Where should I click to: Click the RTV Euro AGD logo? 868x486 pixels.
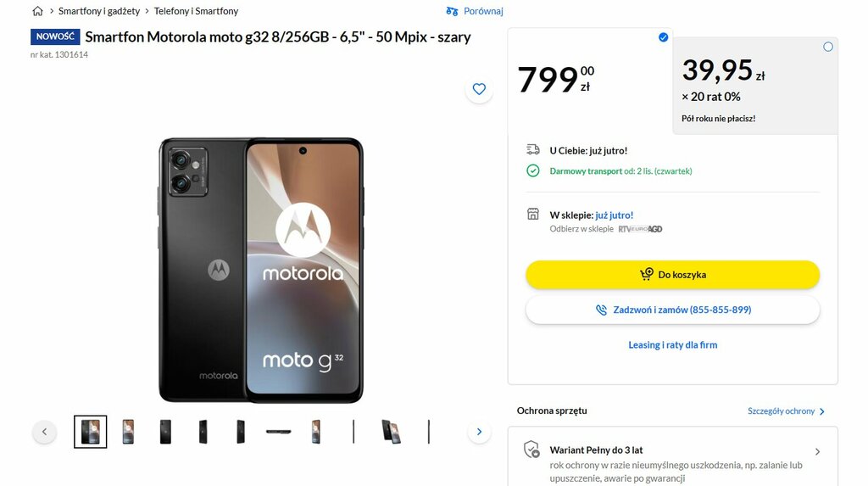tap(640, 229)
